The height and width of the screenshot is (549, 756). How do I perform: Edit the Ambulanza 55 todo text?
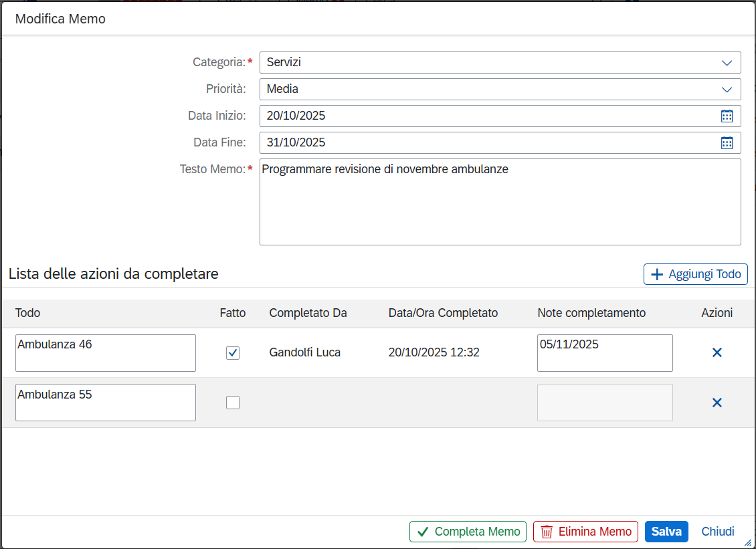point(106,403)
